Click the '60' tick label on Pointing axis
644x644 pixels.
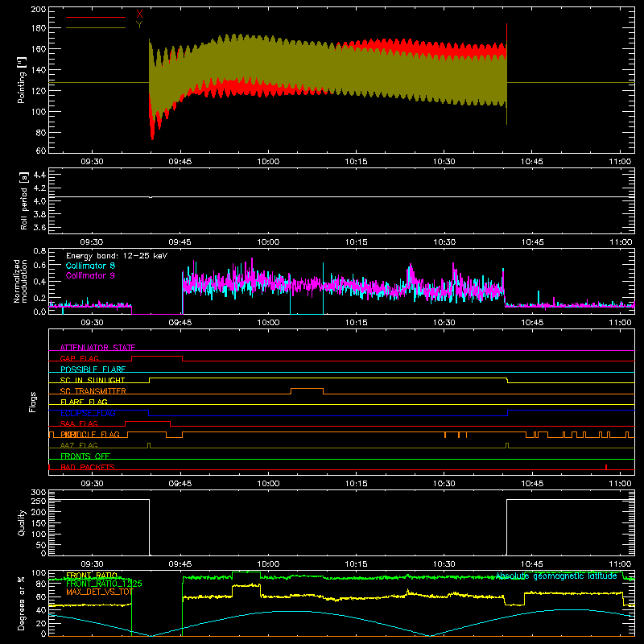click(x=41, y=151)
